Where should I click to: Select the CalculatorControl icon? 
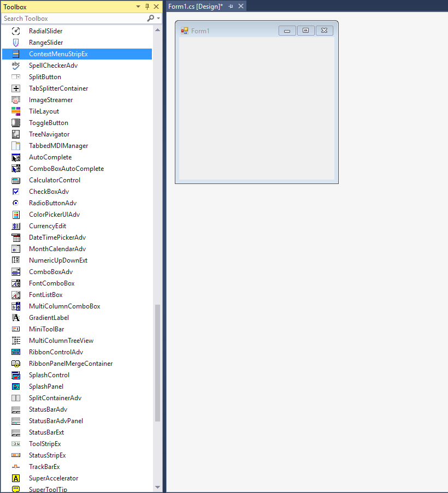tap(15, 180)
